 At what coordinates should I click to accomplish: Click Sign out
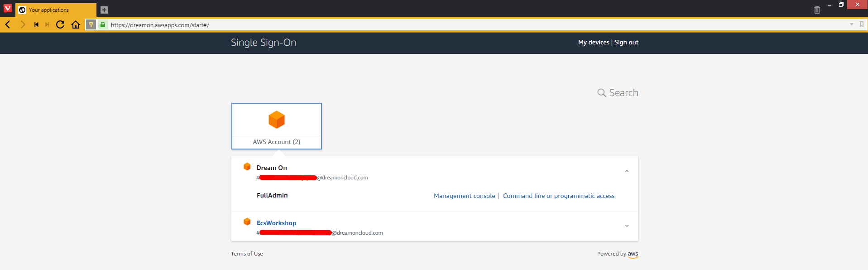coord(626,42)
